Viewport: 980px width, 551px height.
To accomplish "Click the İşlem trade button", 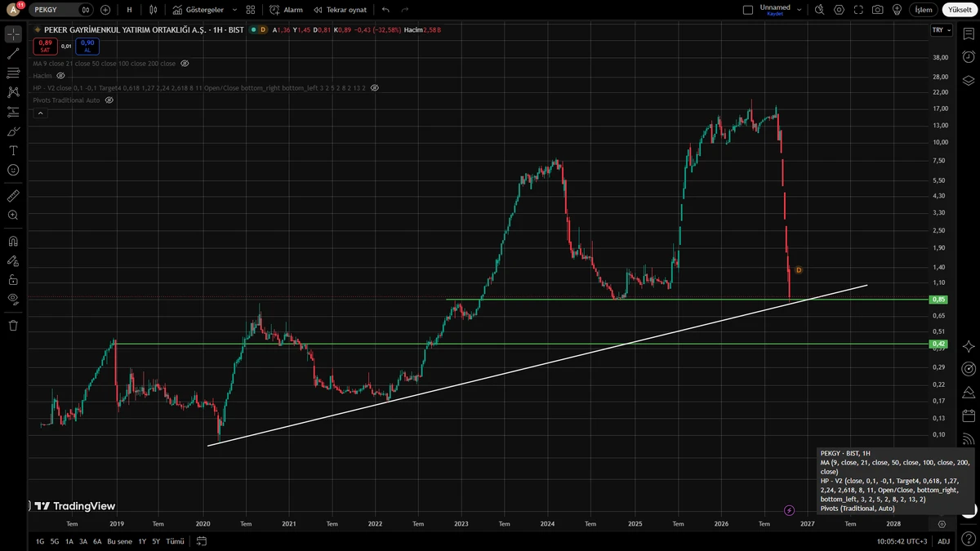I will point(923,10).
